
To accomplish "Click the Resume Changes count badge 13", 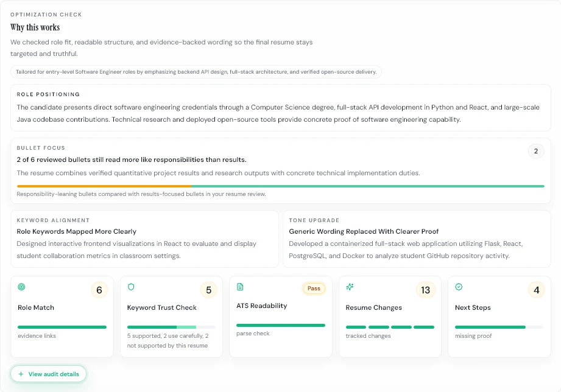I will pyautogui.click(x=425, y=290).
